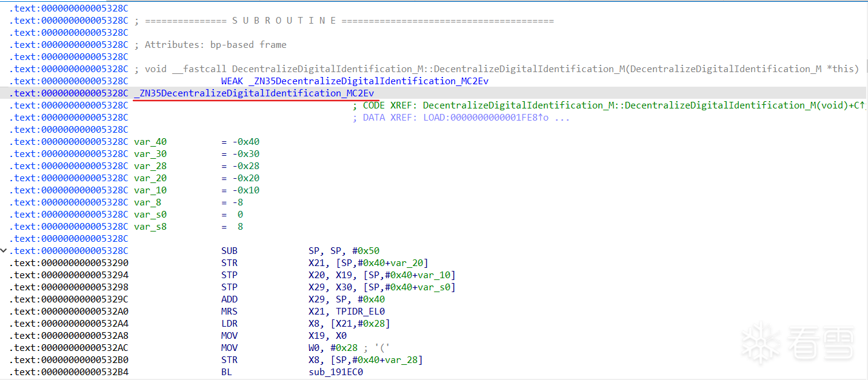The height and width of the screenshot is (380, 868).
Task: Click the BL mnemonic at address 532B4
Action: 227,372
